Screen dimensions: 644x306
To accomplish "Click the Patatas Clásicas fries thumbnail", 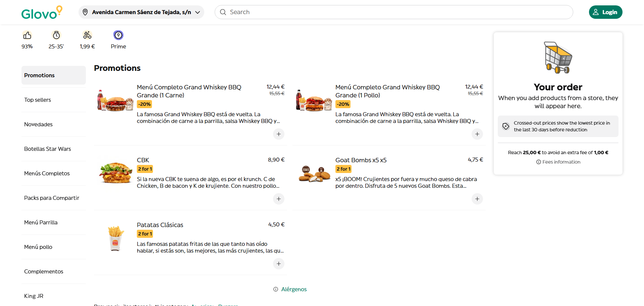I will pos(115,238).
